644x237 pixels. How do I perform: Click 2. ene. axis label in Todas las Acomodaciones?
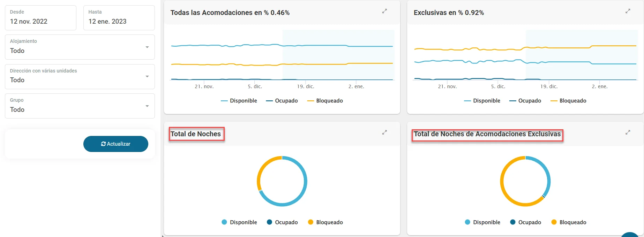356,86
